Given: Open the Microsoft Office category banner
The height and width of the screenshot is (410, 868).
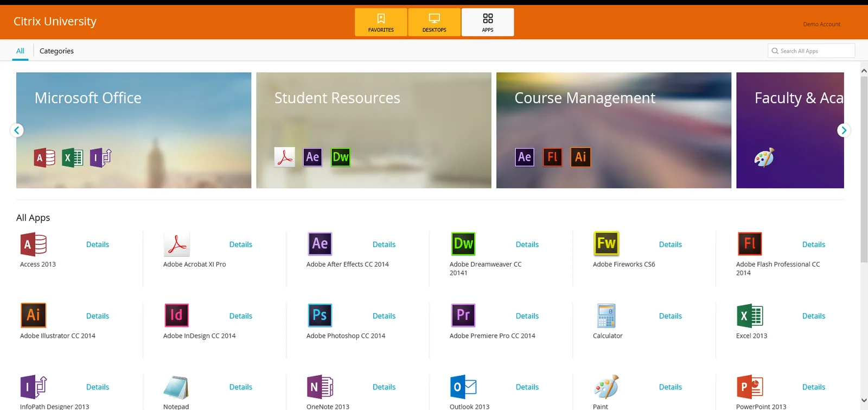Looking at the screenshot, I should point(133,130).
